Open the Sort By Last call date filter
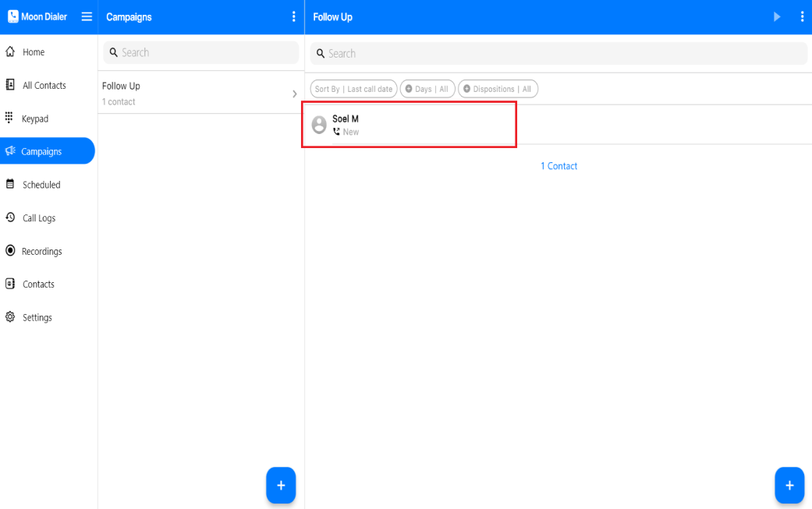This screenshot has height=509, width=812. (x=353, y=89)
